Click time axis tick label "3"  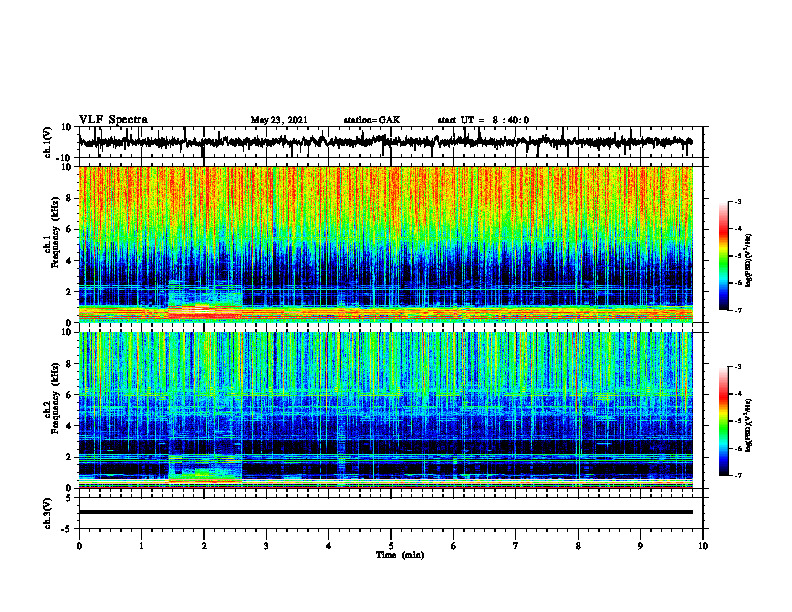tap(266, 546)
